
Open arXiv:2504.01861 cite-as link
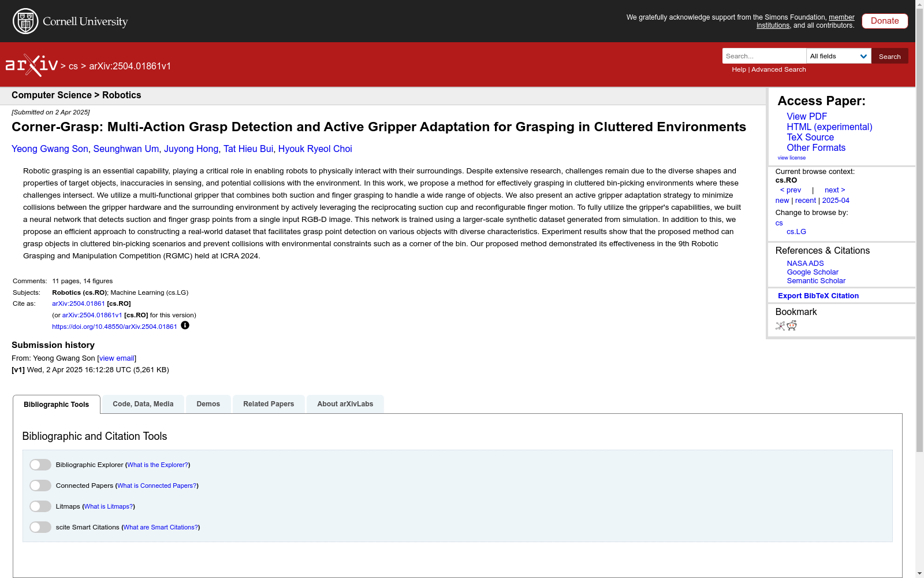(x=79, y=303)
